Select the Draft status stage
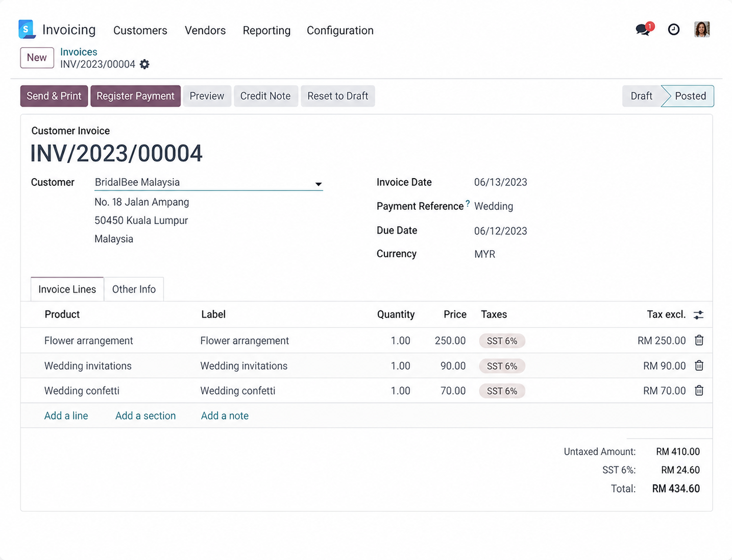 tap(641, 96)
